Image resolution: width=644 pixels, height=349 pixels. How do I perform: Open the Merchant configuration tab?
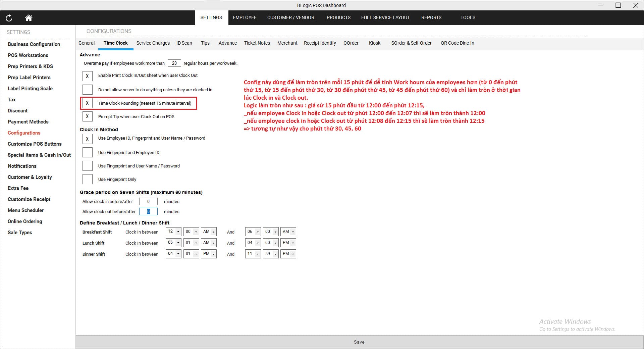tap(287, 43)
